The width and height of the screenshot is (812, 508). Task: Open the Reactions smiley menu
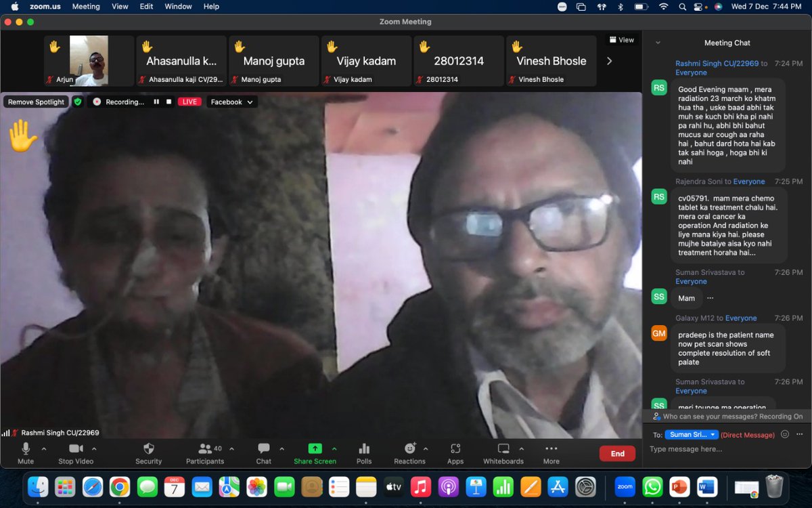coord(410,453)
